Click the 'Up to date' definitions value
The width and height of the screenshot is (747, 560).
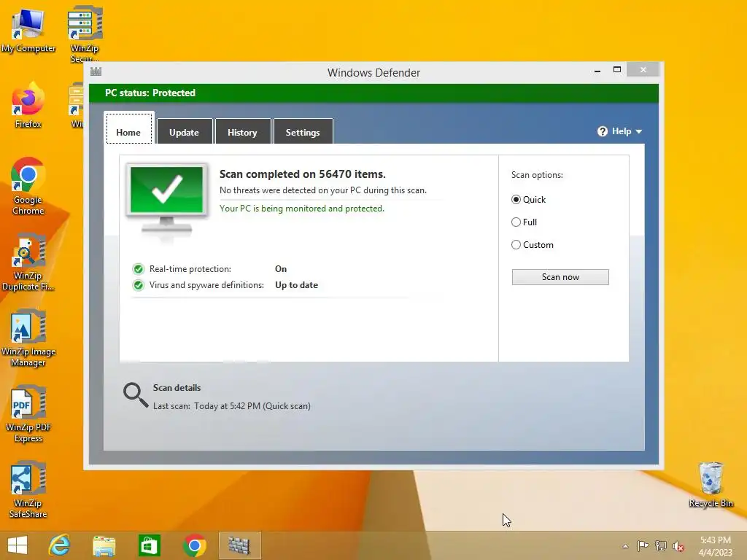(296, 285)
